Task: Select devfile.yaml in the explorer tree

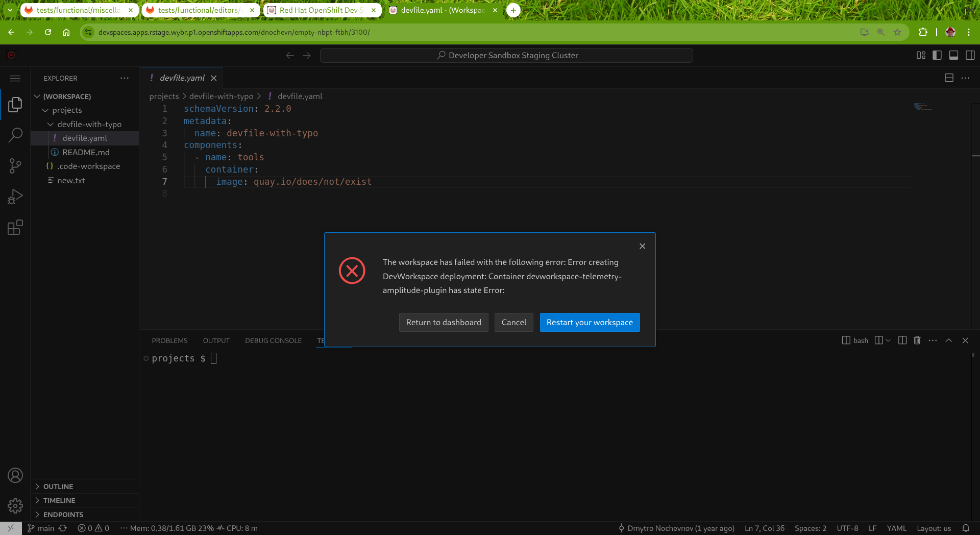Action: coord(85,138)
